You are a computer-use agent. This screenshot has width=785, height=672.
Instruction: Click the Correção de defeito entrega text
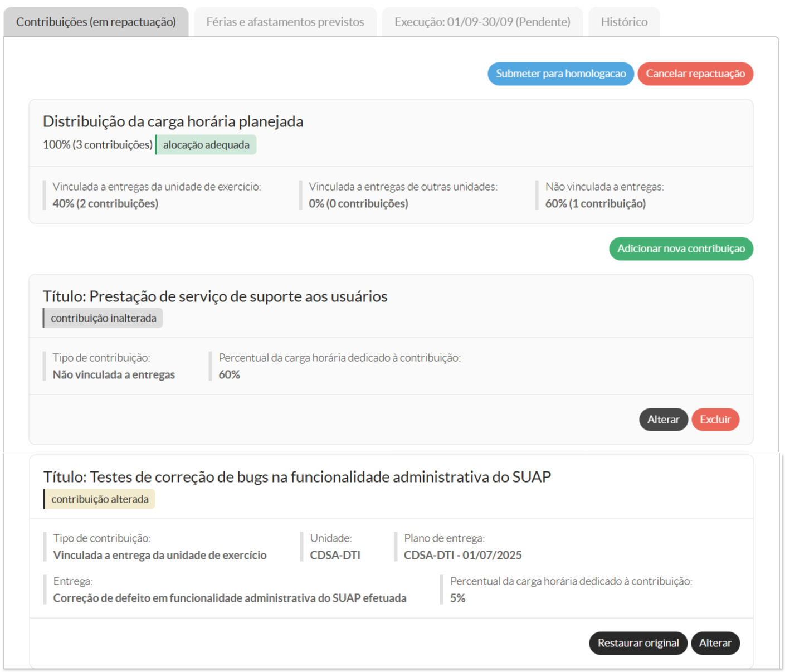tap(230, 598)
